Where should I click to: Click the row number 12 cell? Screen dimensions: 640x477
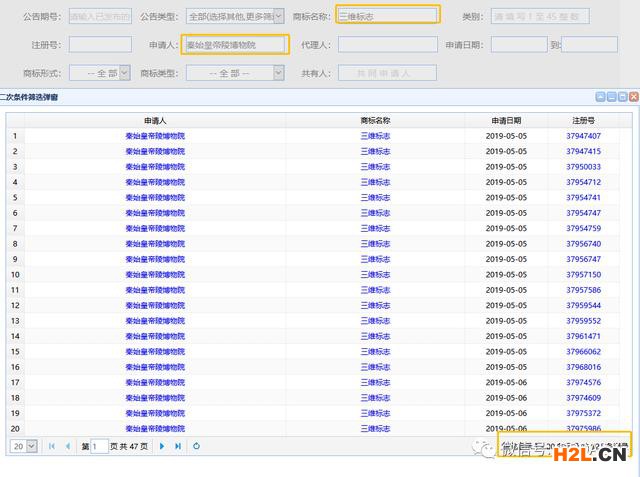(x=15, y=305)
